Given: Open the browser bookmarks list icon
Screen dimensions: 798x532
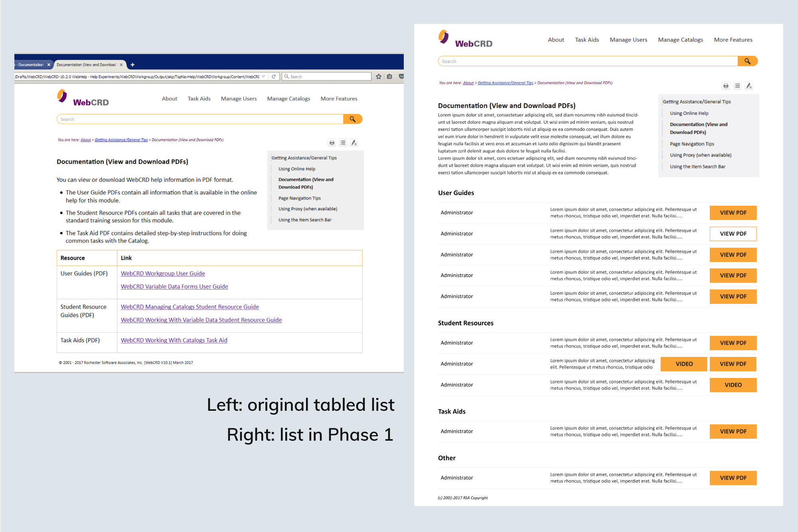Looking at the screenshot, I should pos(389,77).
